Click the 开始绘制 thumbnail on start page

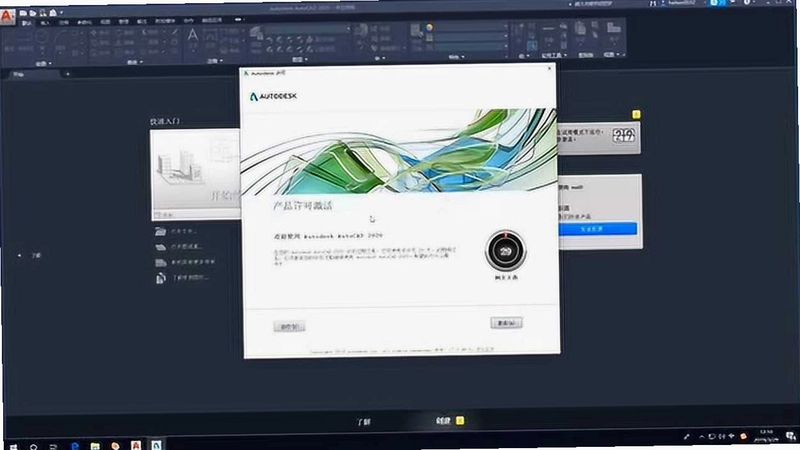196,171
